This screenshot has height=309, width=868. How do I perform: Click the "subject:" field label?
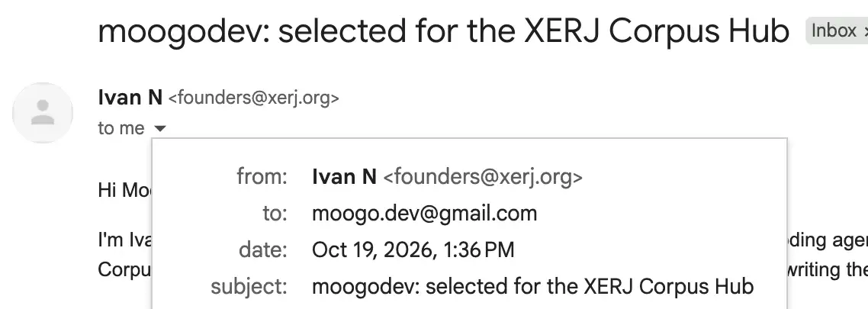point(249,287)
